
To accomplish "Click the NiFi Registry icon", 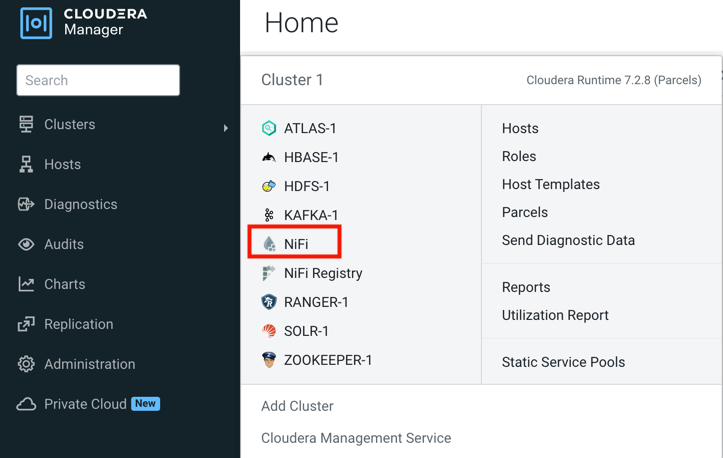I will (269, 273).
